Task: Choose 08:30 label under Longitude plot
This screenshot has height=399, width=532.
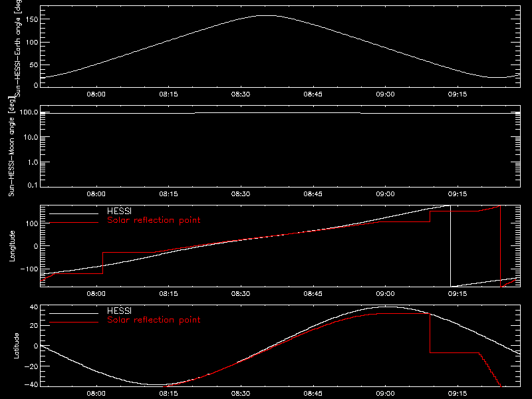Action: 241,294
